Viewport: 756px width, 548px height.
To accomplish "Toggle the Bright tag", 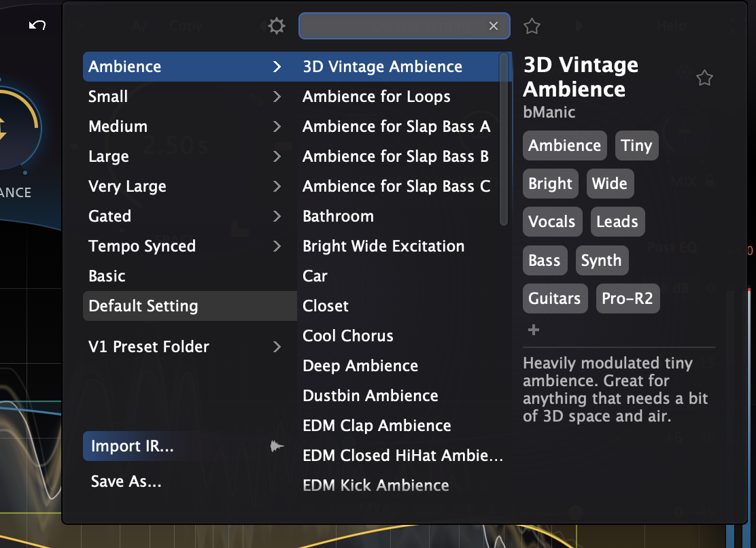I will (x=550, y=184).
